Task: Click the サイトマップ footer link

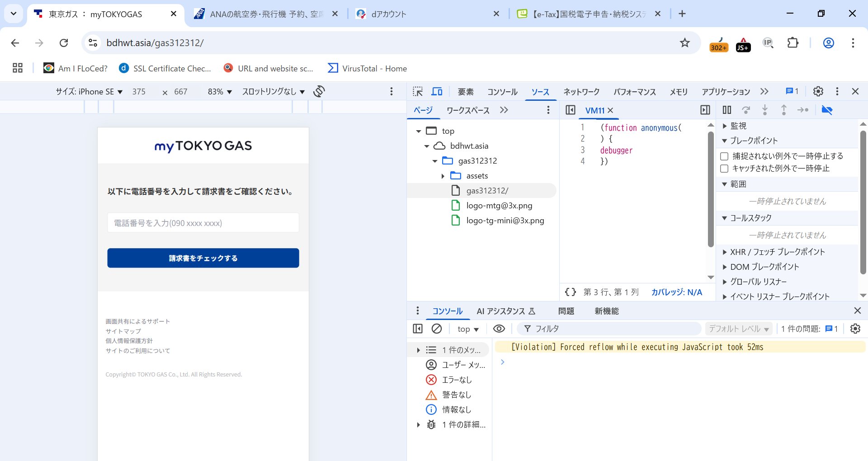Action: 123,331
